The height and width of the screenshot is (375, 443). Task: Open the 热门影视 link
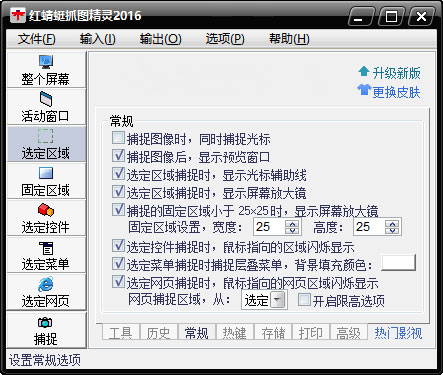(398, 333)
